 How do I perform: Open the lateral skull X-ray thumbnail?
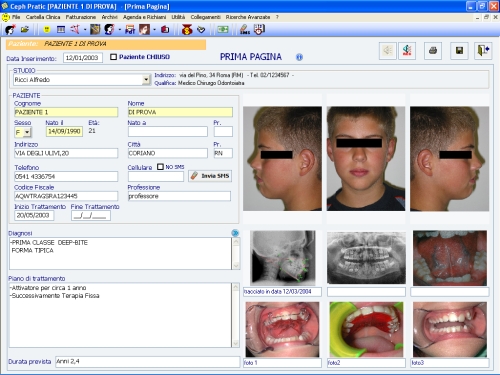point(283,257)
